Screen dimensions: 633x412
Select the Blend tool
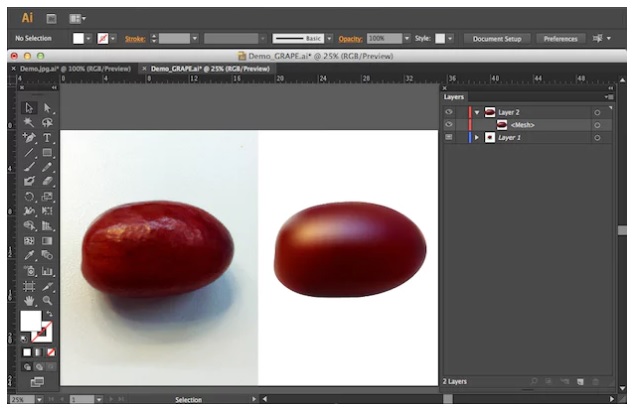click(x=47, y=255)
